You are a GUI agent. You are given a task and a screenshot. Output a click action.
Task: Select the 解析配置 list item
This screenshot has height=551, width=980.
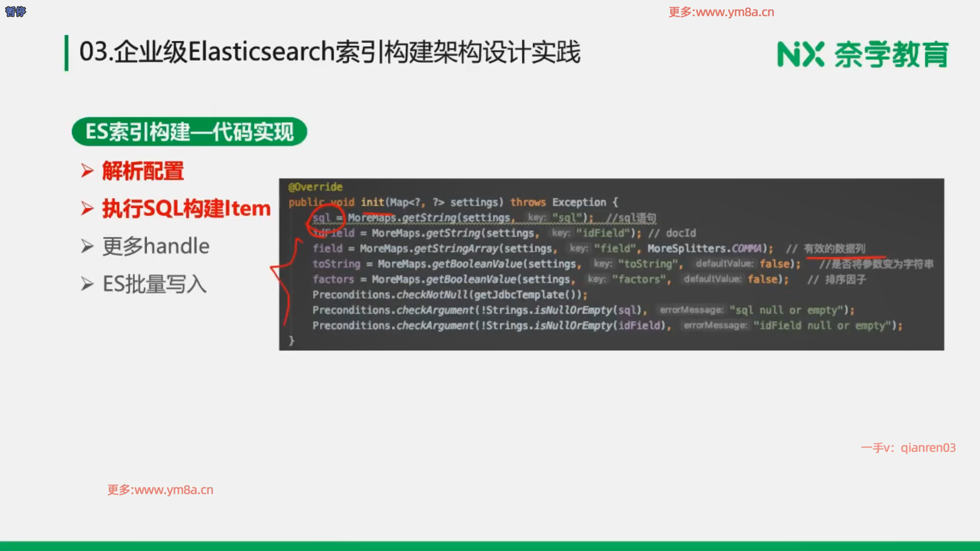pos(143,171)
